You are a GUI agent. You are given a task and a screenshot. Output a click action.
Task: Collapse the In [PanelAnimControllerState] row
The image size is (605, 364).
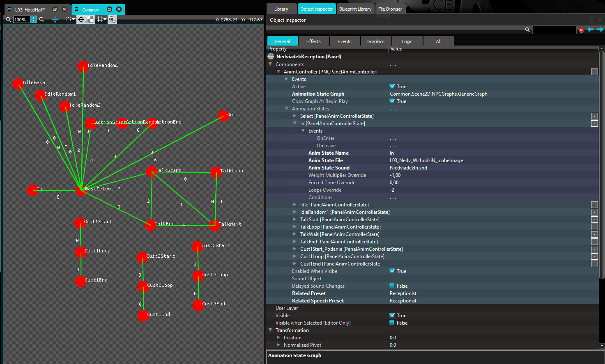point(295,124)
